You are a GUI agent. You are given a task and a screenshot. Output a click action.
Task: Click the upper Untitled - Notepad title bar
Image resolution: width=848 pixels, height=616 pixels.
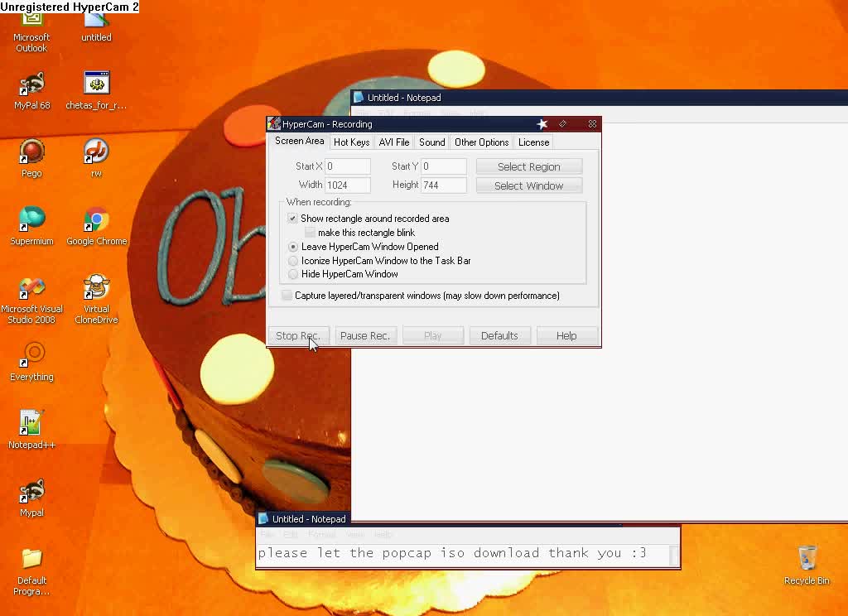[x=600, y=98]
